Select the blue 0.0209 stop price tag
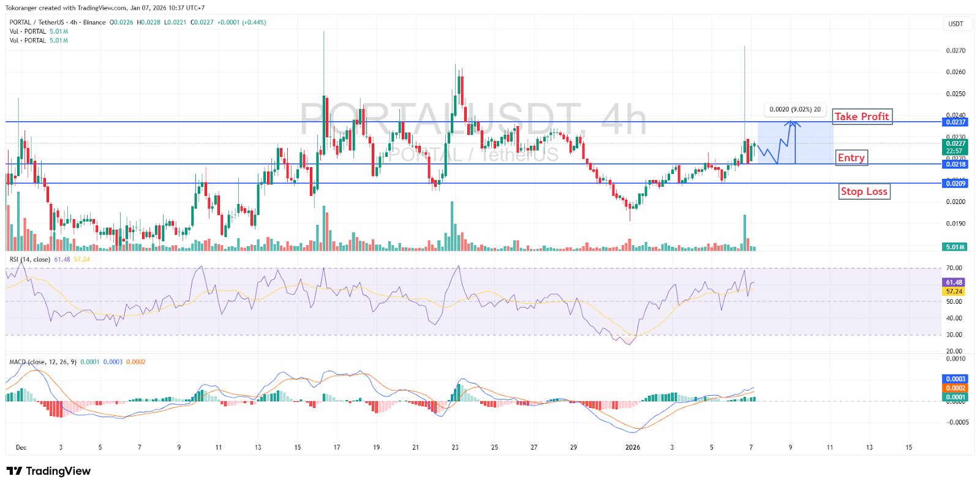Image resolution: width=980 pixels, height=487 pixels. pyautogui.click(x=955, y=183)
